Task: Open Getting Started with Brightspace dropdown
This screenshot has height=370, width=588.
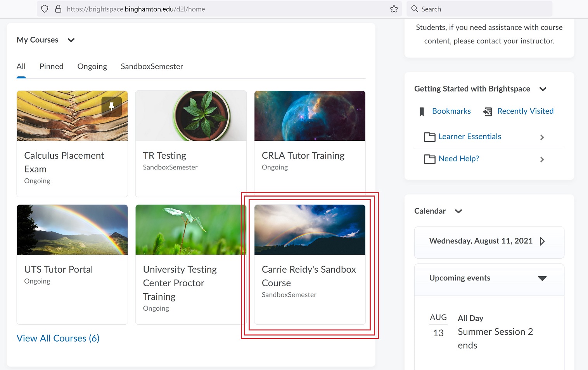Action: pos(543,89)
